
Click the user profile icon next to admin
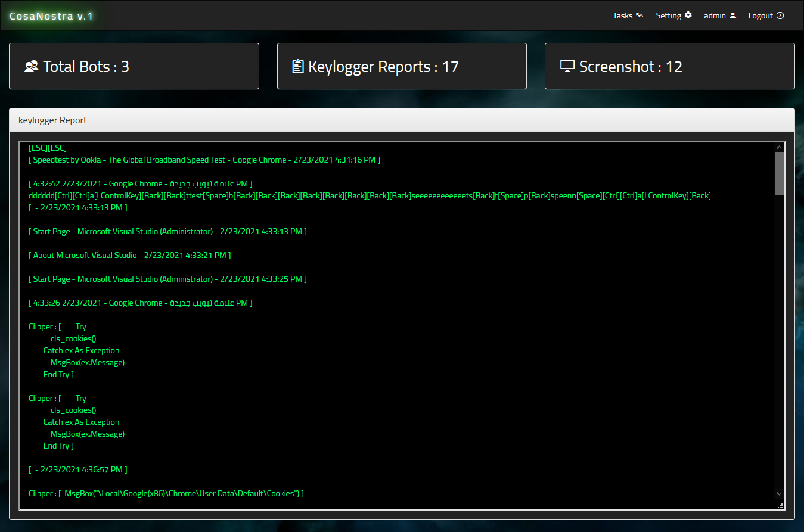733,15
